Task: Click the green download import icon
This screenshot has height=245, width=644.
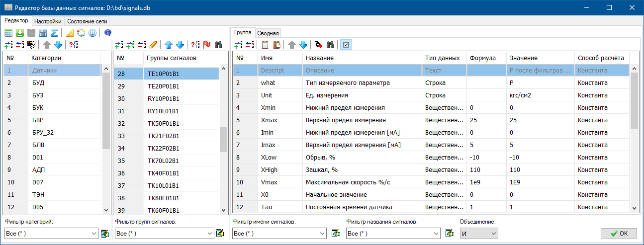Action: click(20, 33)
